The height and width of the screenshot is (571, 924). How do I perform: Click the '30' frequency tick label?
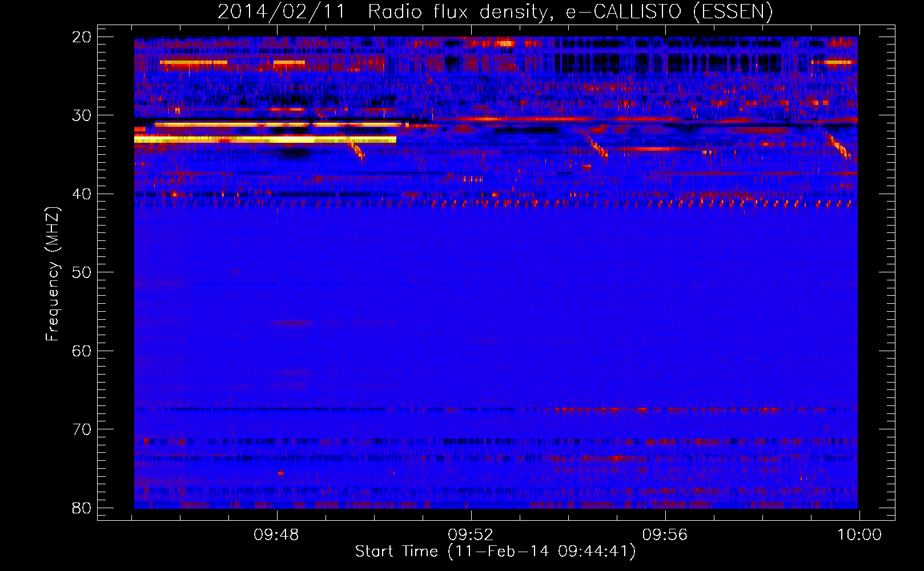[82, 115]
